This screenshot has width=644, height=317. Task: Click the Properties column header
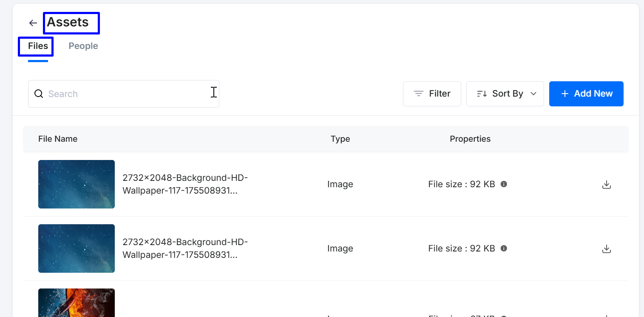(470, 139)
